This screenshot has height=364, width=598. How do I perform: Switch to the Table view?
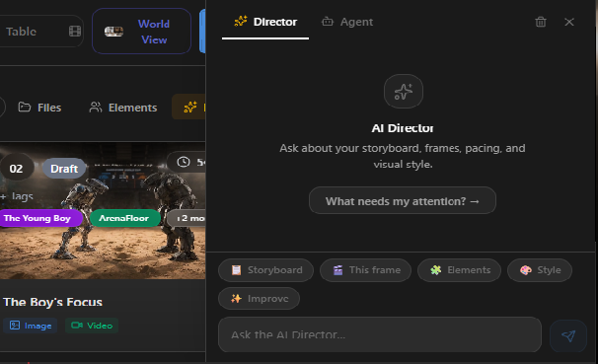(22, 32)
